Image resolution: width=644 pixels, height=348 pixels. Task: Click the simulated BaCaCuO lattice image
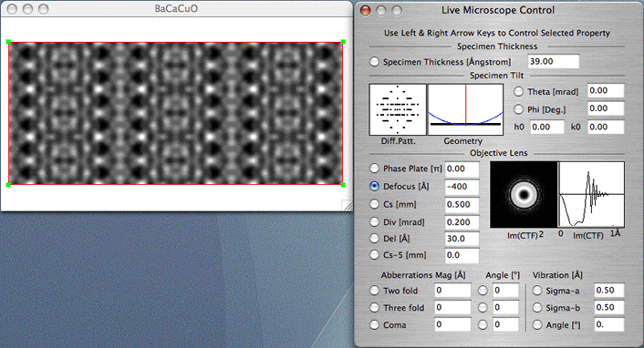[176, 114]
